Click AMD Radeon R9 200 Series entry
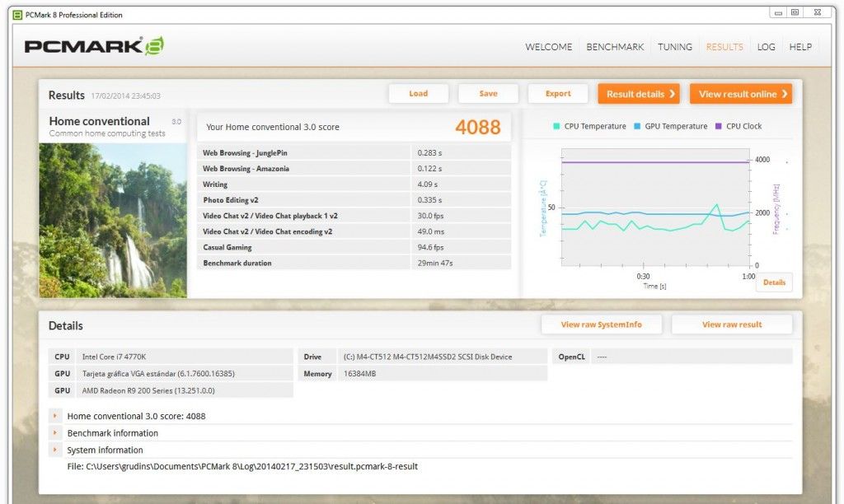The width and height of the screenshot is (844, 504). [148, 390]
